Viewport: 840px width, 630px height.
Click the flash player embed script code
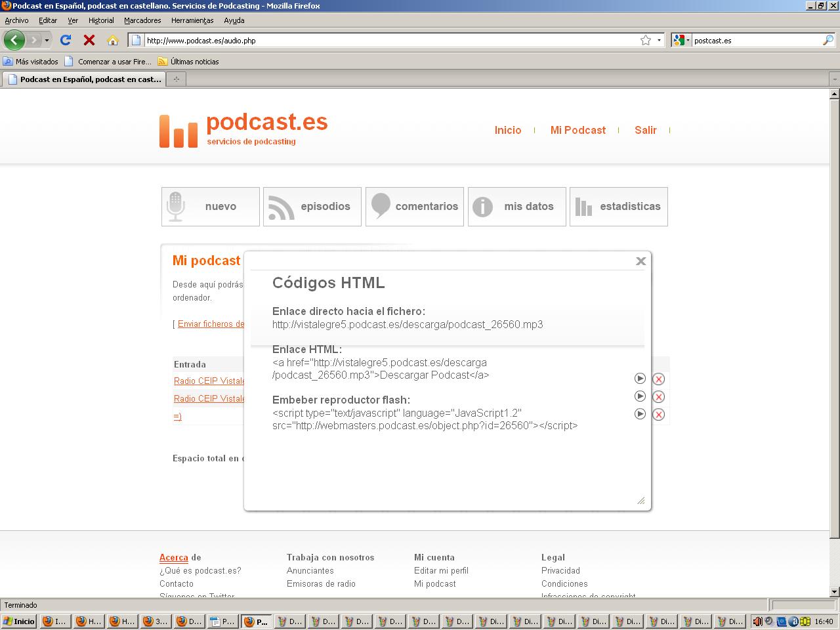(425, 419)
